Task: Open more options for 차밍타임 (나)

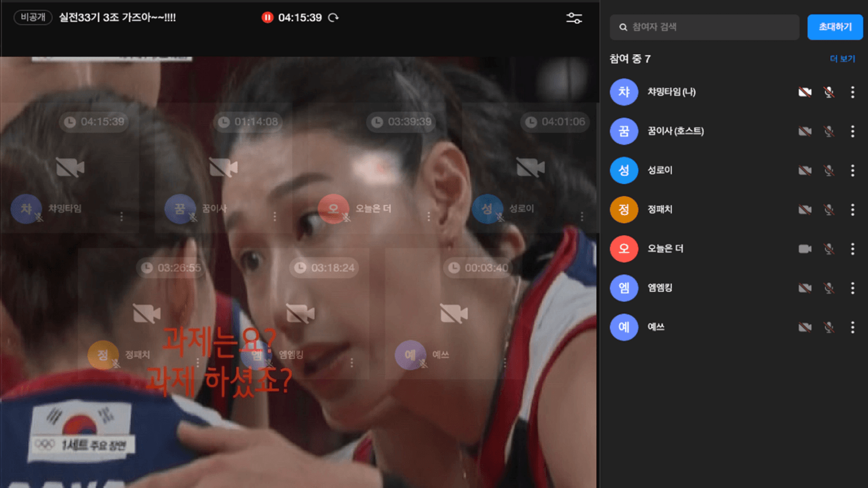Action: click(853, 92)
